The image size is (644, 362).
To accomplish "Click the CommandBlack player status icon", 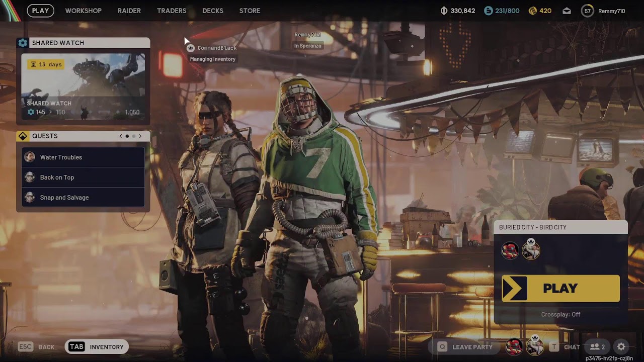I will tap(191, 48).
